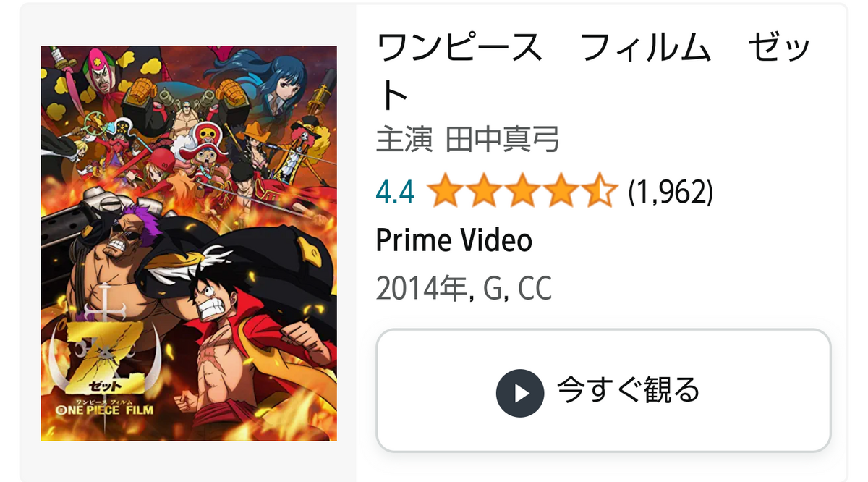Screen dimensions: 868x482
Task: Click the 2014年 release year text
Action: [x=423, y=289]
